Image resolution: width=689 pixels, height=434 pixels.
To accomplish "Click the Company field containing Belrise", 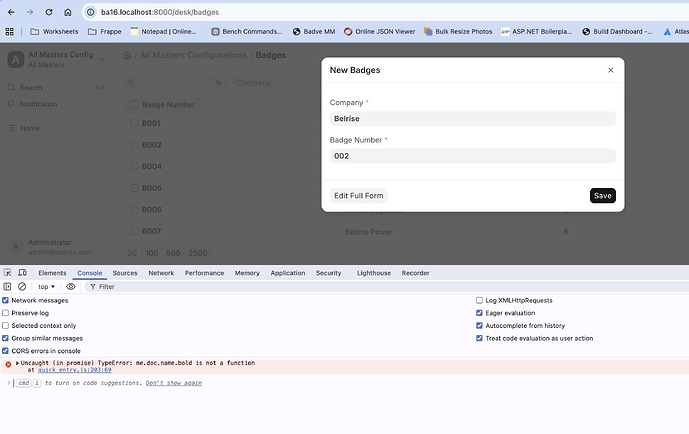I will [472, 119].
